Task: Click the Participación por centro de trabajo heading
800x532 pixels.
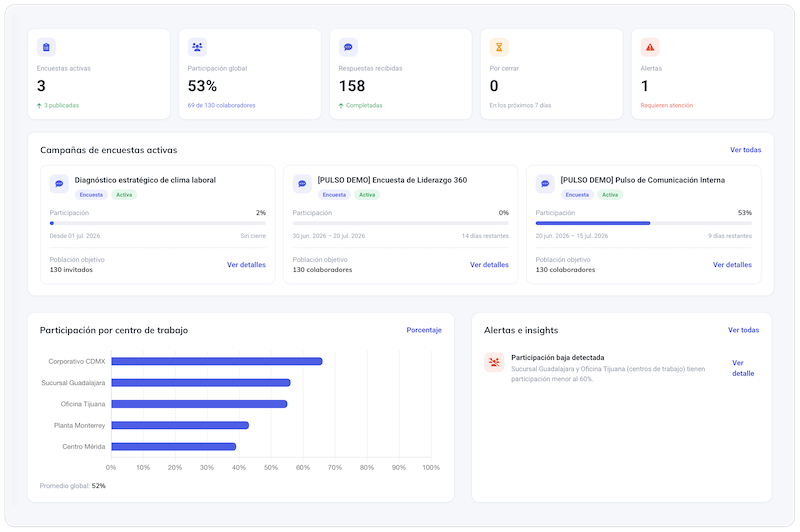Action: click(x=114, y=330)
